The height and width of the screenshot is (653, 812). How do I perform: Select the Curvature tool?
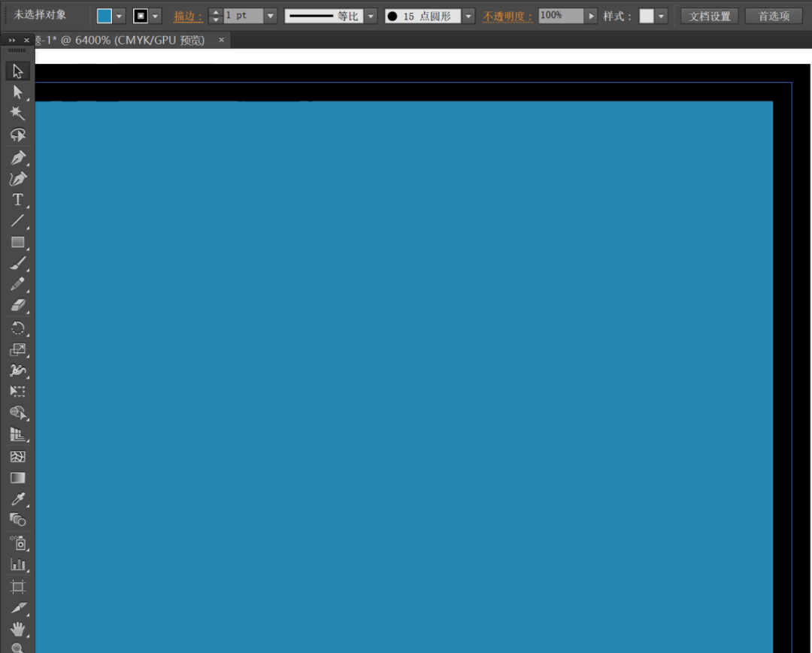pos(17,179)
